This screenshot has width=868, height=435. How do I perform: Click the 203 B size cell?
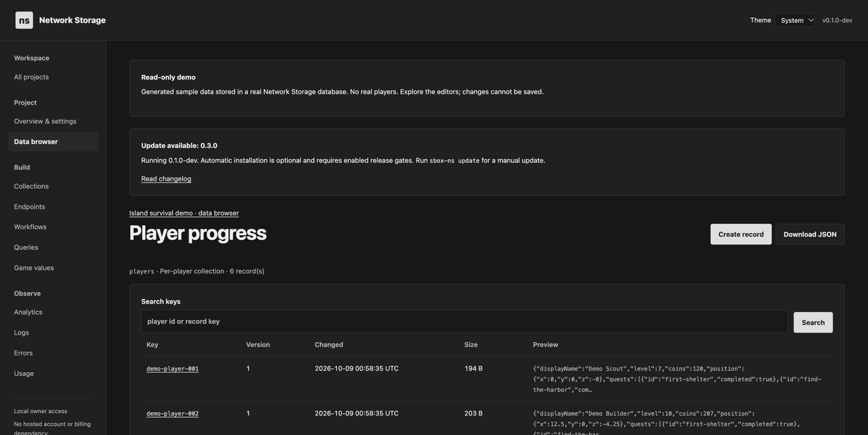coord(474,413)
